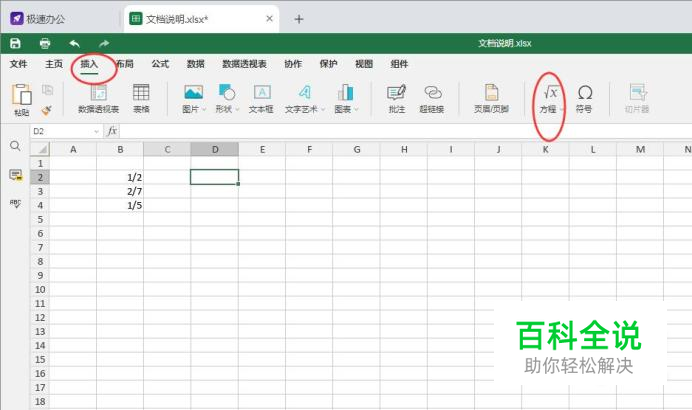Click the Picture (图片) icon
The height and width of the screenshot is (410, 692).
[x=193, y=92]
